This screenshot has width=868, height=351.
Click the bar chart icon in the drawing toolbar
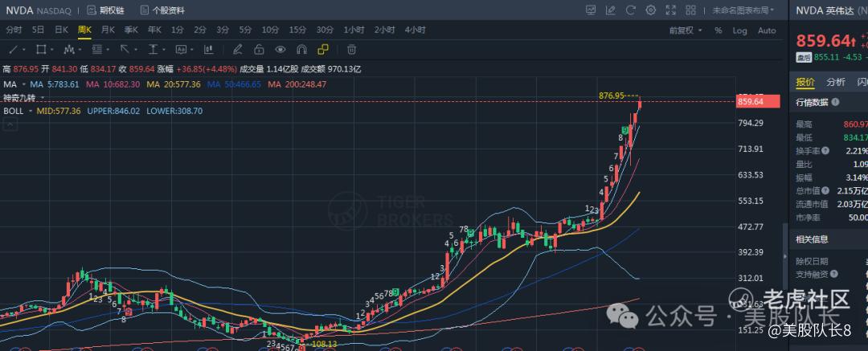209,50
